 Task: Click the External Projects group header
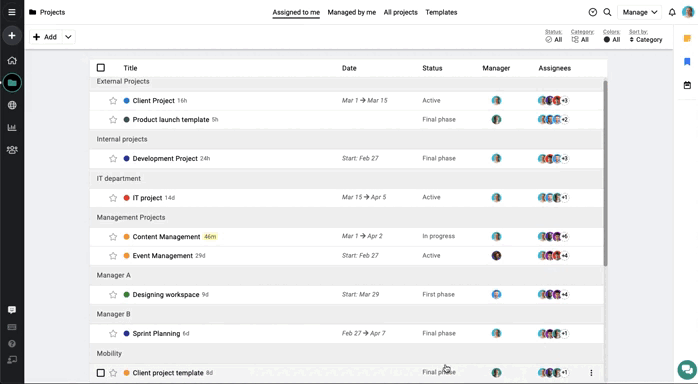123,81
